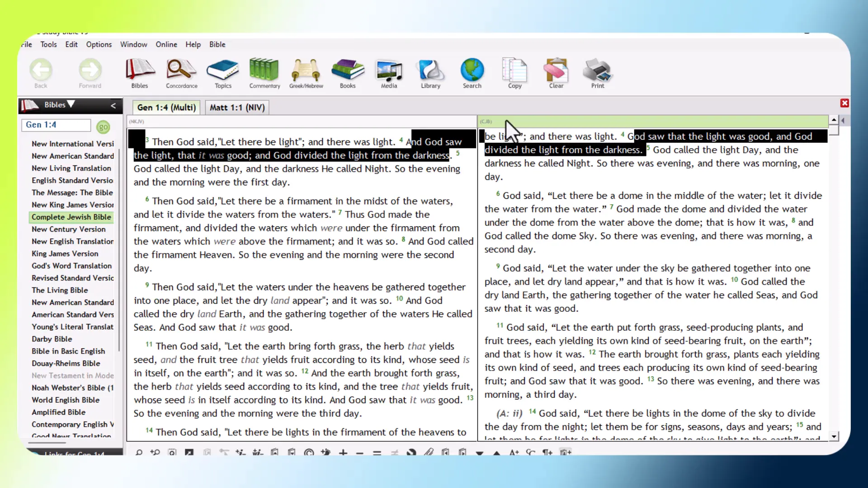Viewport: 868px width, 488px height.
Task: Click the Print toolbar icon
Action: [598, 74]
